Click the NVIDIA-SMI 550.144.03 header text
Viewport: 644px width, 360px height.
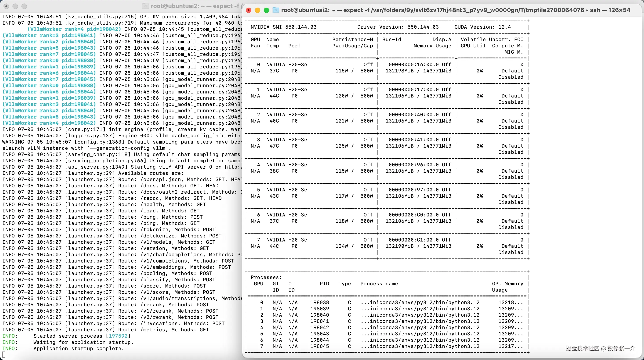point(283,27)
